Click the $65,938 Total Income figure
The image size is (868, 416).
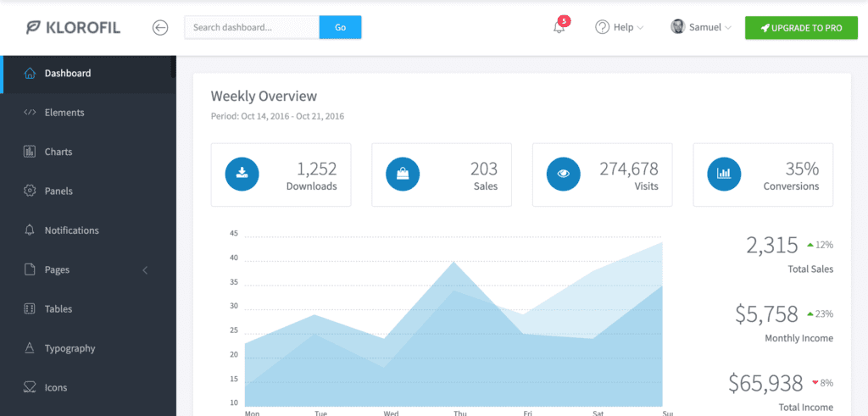[765, 382]
